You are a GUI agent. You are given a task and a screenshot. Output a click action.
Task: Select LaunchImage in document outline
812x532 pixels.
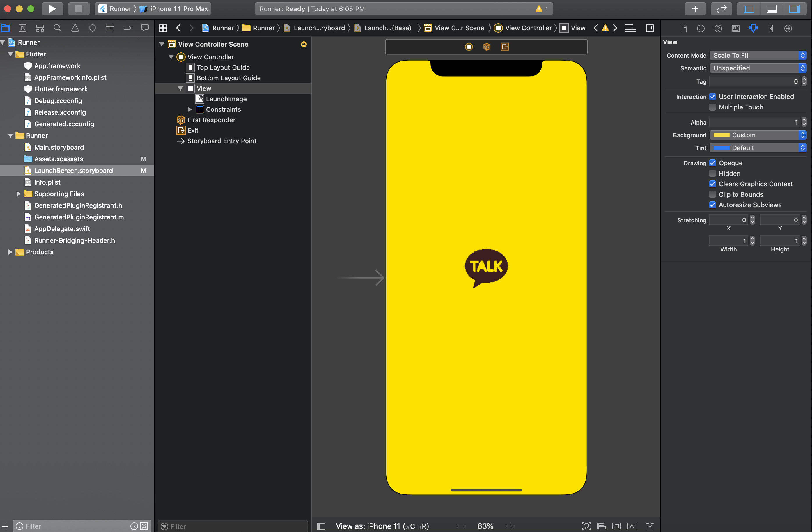click(226, 99)
